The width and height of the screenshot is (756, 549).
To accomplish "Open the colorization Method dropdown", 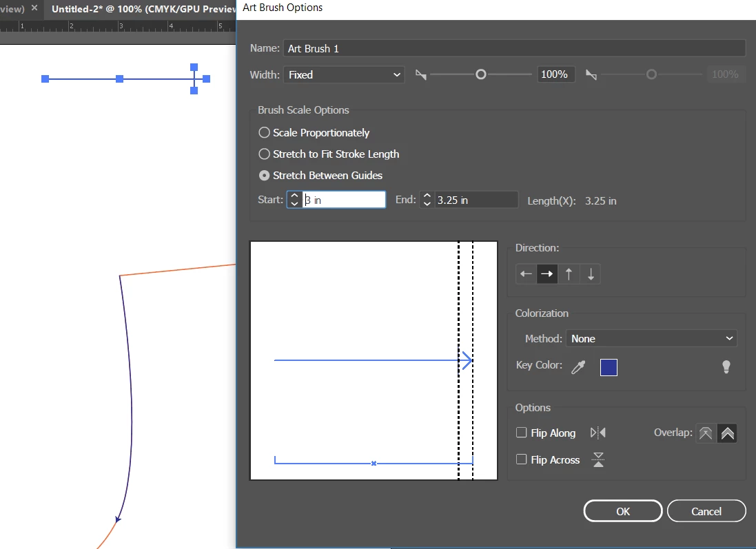I will [x=652, y=338].
